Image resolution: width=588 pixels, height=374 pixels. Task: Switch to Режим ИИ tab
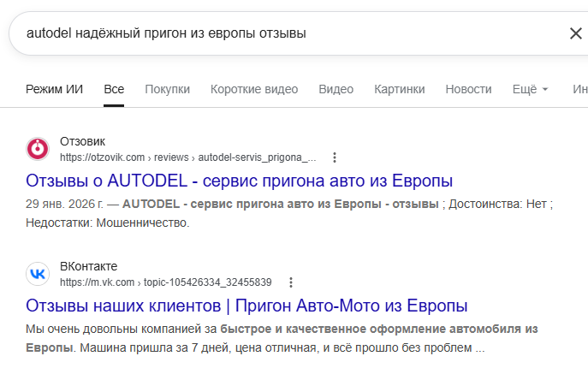point(55,89)
